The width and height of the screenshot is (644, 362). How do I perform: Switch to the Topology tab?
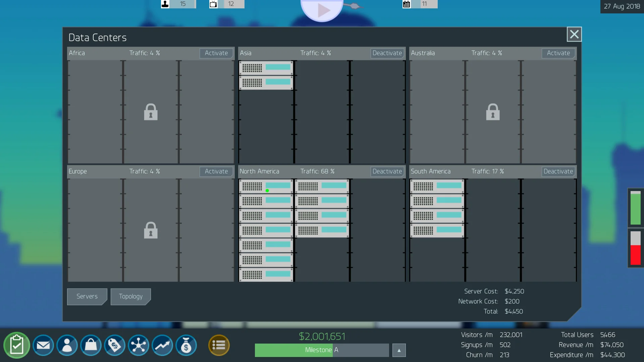click(x=131, y=297)
